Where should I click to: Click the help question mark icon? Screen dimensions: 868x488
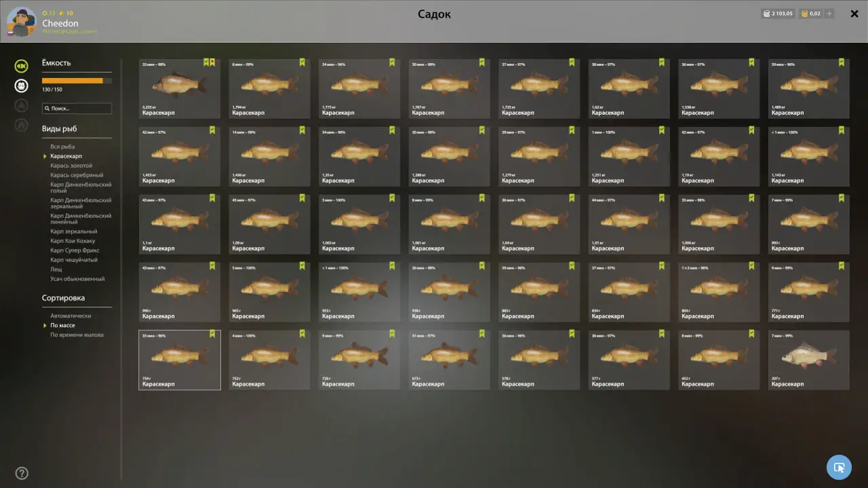pos(22,473)
